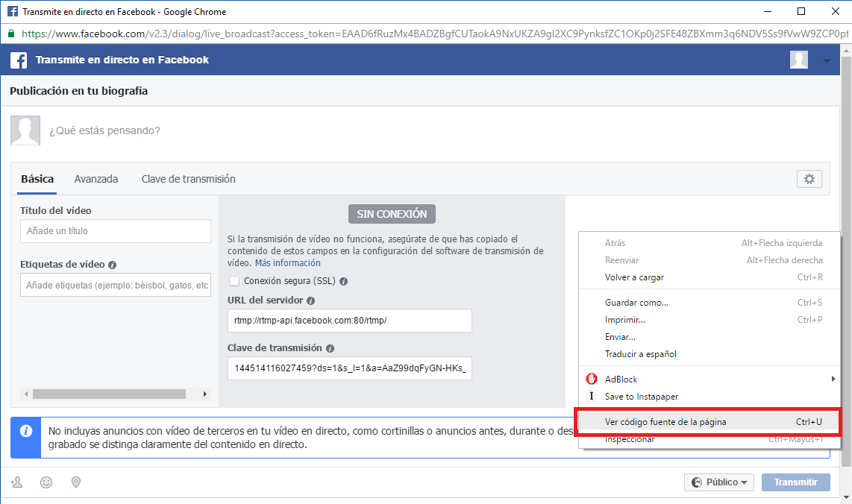
Task: Click the page vertical scrollbar up arrow
Action: [846, 50]
